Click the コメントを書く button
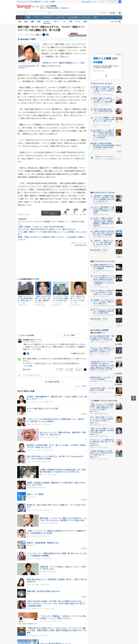The height and width of the screenshot is (644, 138). coord(69,335)
